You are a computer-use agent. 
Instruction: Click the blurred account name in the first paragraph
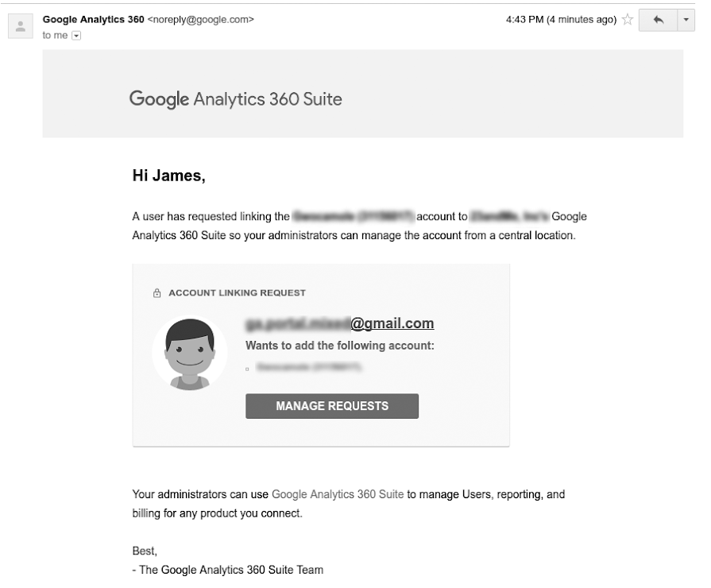pyautogui.click(x=354, y=216)
